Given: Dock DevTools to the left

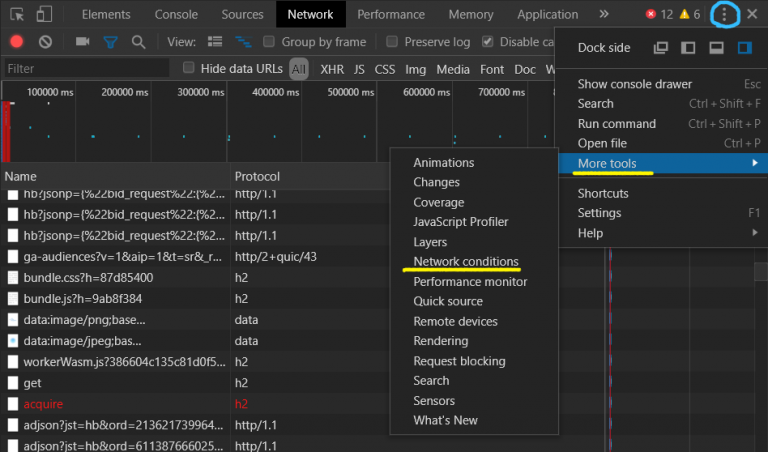Looking at the screenshot, I should pyautogui.click(x=688, y=48).
